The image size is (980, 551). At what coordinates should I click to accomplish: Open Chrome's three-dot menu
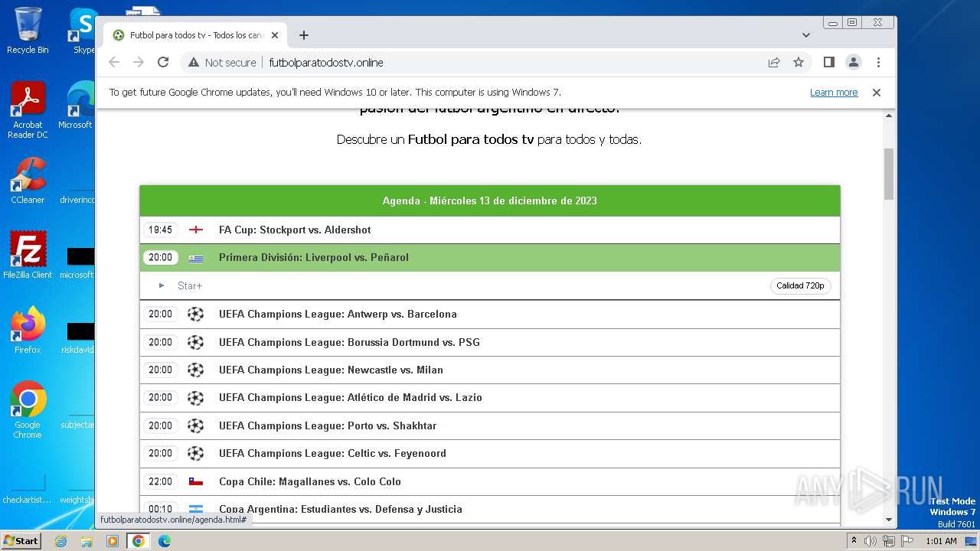pos(878,62)
